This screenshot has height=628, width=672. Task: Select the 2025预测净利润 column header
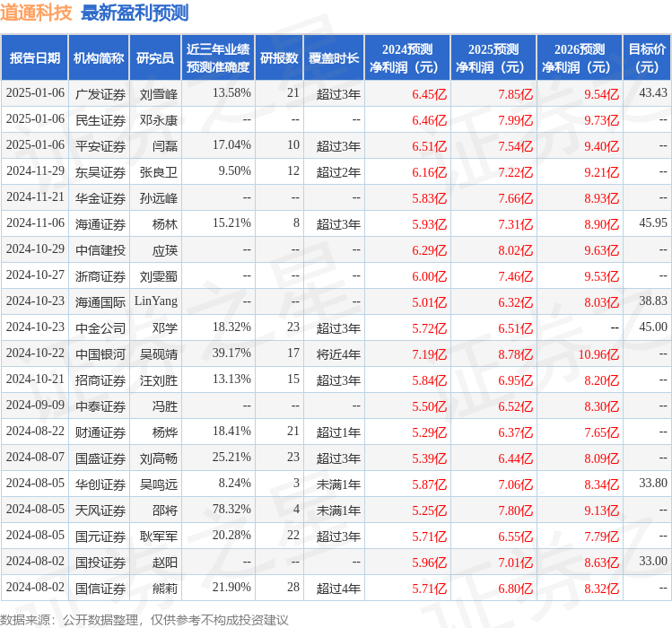click(x=493, y=58)
